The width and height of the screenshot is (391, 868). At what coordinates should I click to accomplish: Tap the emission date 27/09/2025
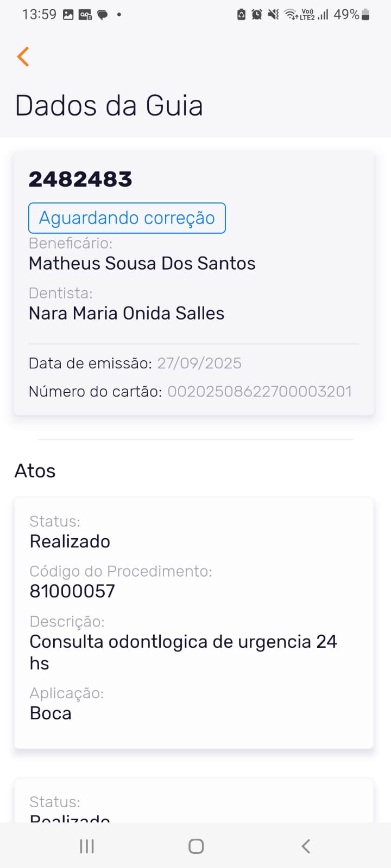click(x=199, y=363)
